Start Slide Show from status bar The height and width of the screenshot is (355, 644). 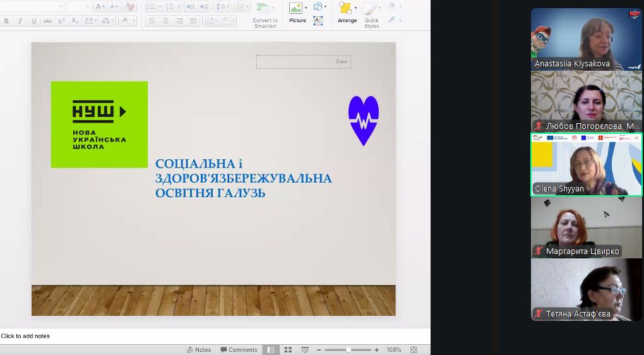tap(305, 350)
